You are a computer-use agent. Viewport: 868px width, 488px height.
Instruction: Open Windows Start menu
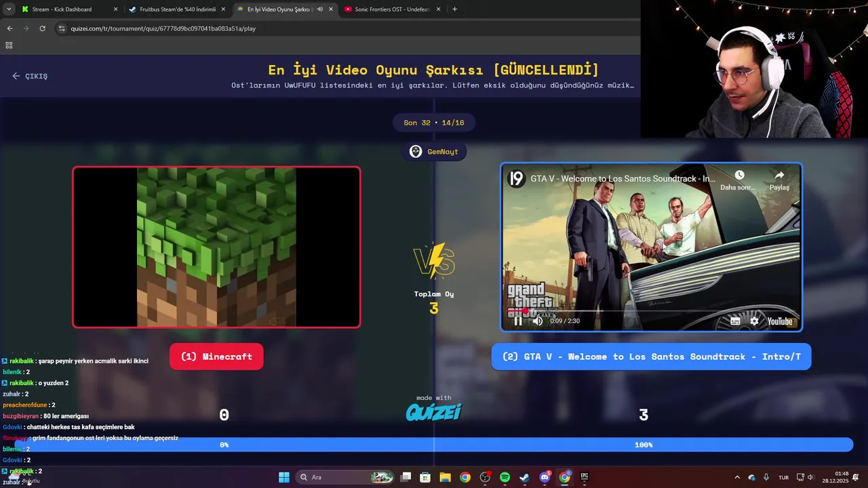pos(284,477)
